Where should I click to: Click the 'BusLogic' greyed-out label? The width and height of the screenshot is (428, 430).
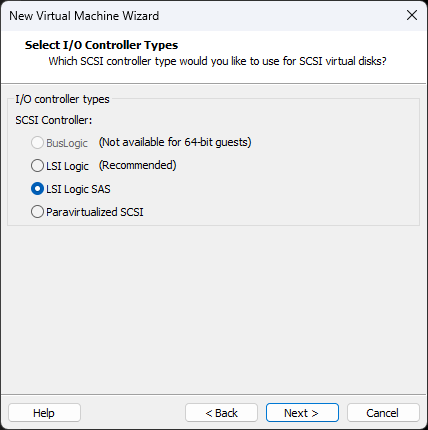point(67,143)
